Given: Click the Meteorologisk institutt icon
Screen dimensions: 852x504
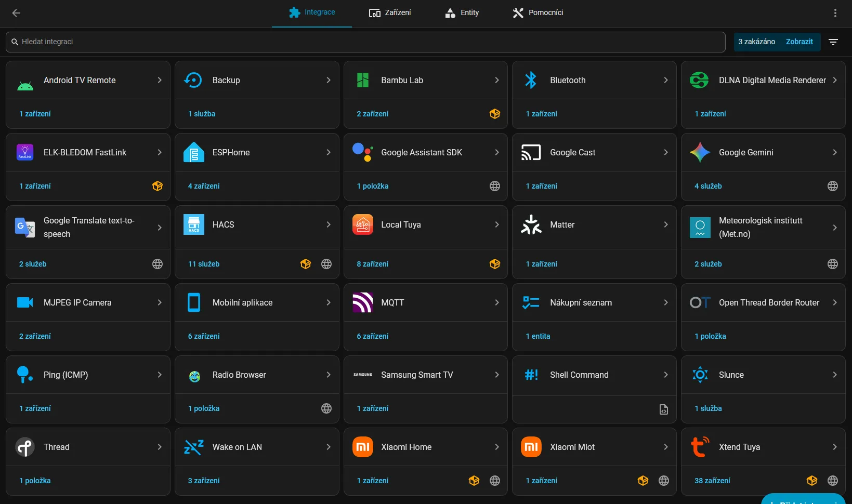Looking at the screenshot, I should [x=700, y=228].
